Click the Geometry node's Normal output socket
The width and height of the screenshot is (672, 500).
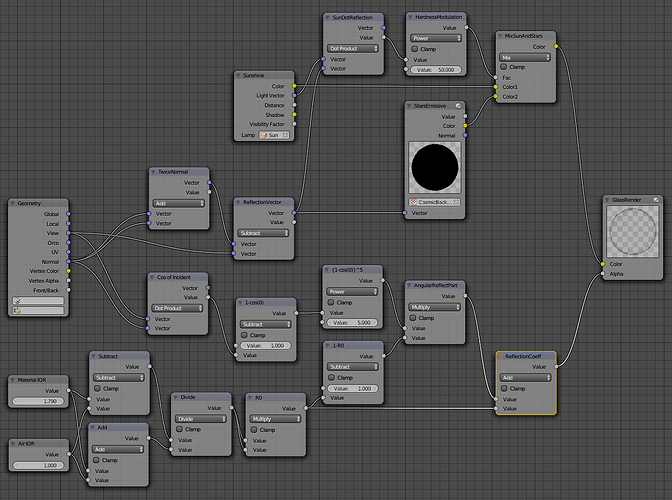pos(69,261)
